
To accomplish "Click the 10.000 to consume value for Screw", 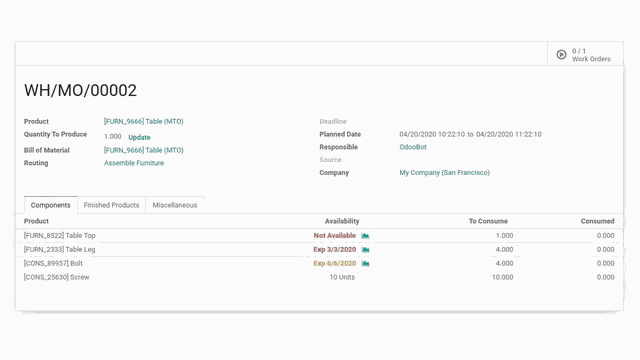I will tap(502, 277).
